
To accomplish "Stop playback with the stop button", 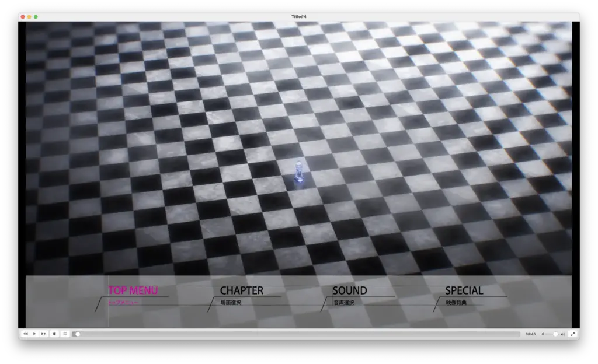I will (54, 334).
